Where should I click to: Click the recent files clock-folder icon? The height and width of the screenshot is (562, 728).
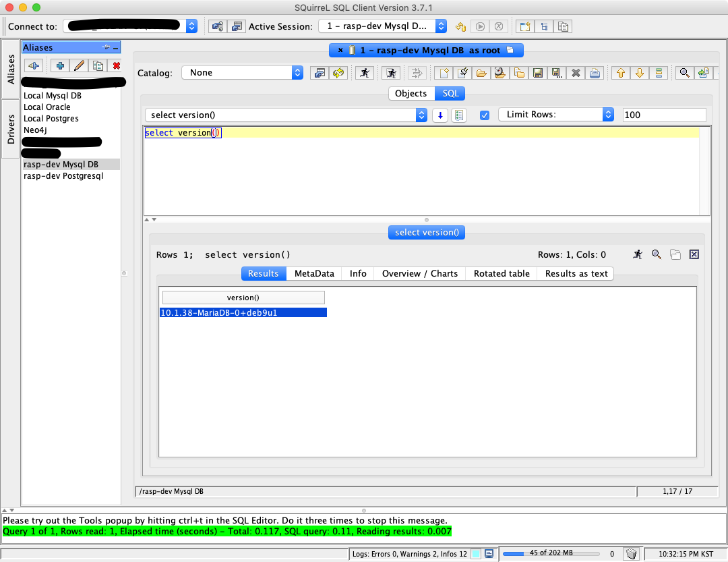pos(500,73)
